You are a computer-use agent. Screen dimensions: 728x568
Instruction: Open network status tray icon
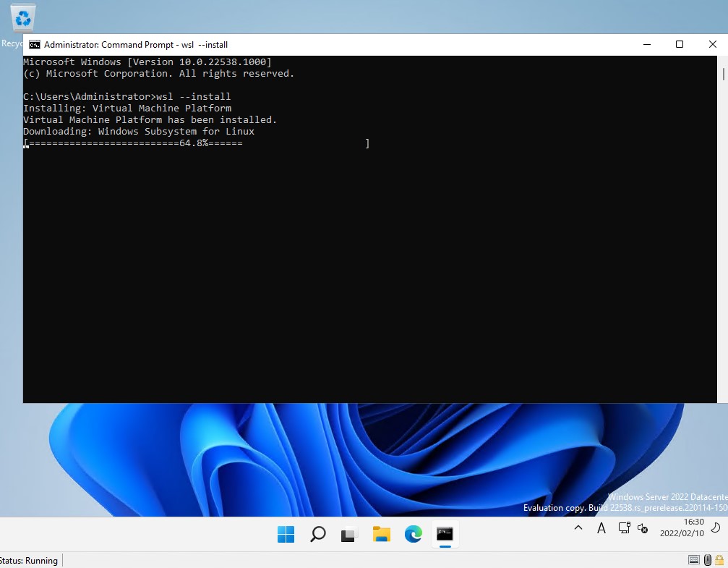click(x=624, y=528)
